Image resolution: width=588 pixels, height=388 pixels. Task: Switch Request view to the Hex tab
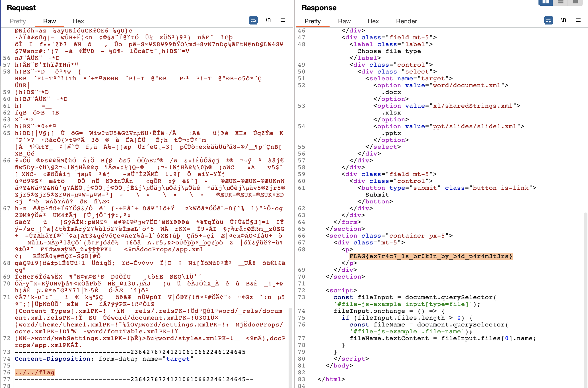(x=78, y=21)
